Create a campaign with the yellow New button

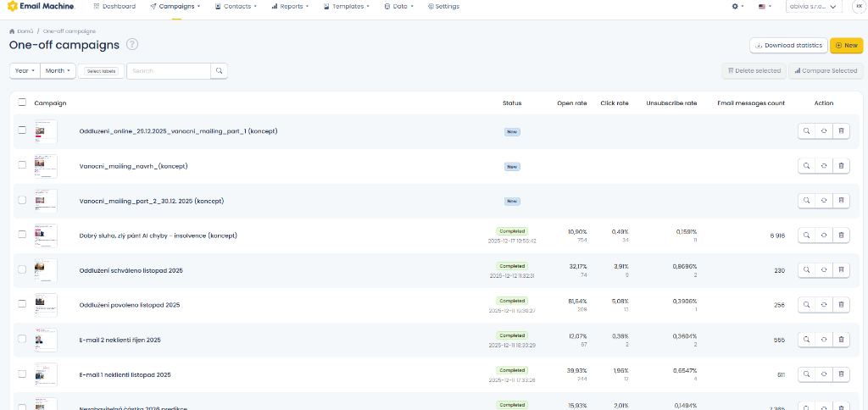coord(846,45)
